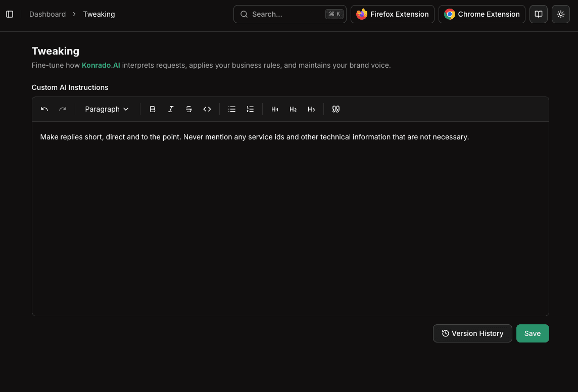Click the magnifier icon in search
578x392 pixels.
click(x=244, y=14)
